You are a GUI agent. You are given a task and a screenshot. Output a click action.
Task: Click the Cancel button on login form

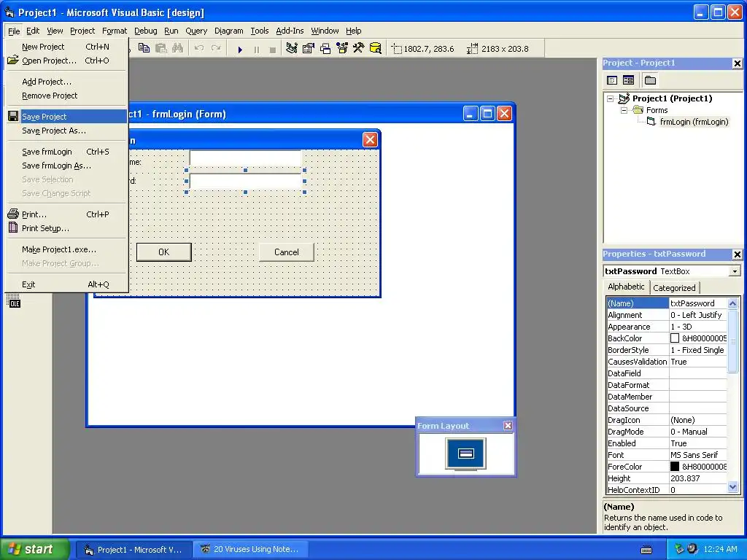[x=286, y=252]
